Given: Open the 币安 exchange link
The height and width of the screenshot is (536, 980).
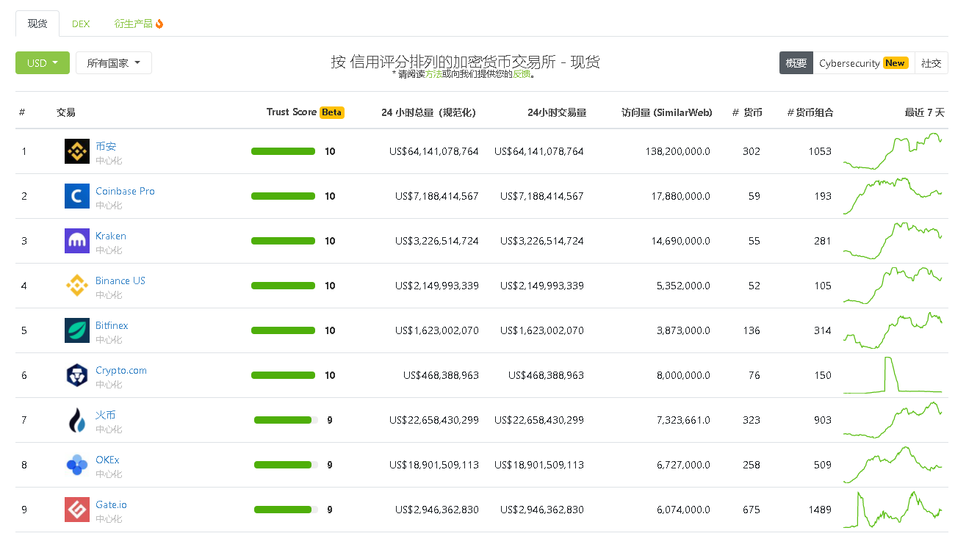Looking at the screenshot, I should (x=106, y=146).
